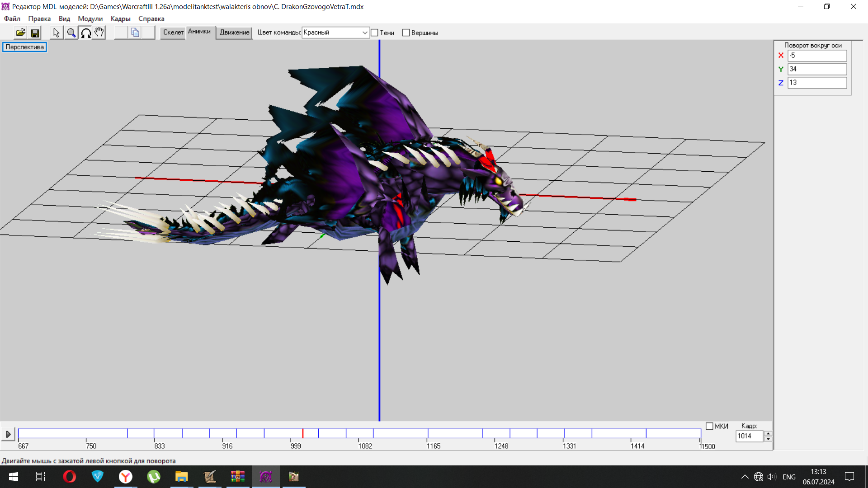Select the hand pan tool
Screen dimensions: 868x488
coord(99,33)
